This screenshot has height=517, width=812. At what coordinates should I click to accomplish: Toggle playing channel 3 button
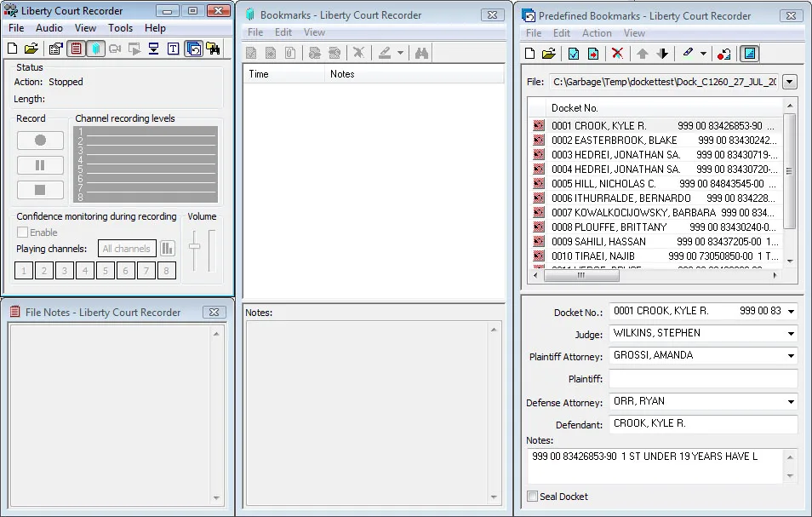click(64, 270)
